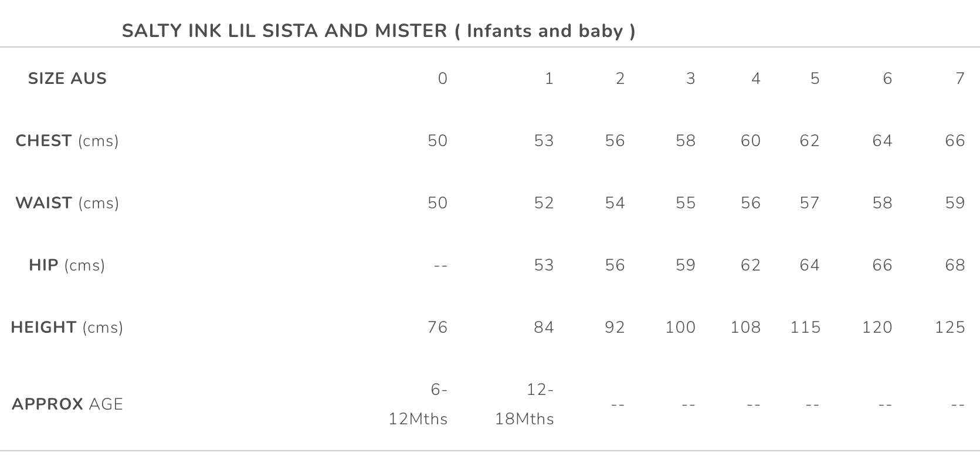Screen dimensions: 980x463
Task: Click the HIP (cms) row label
Action: pos(67,265)
